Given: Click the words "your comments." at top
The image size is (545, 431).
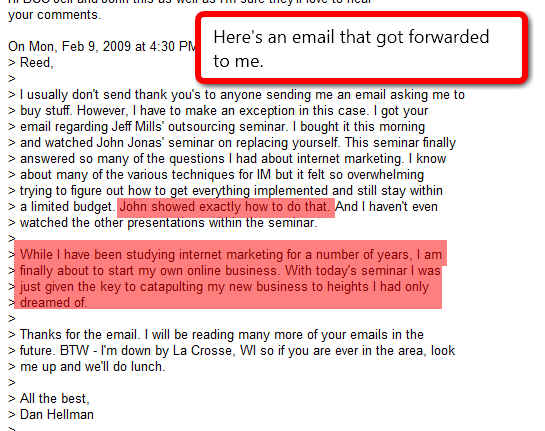Looking at the screenshot, I should point(55,15).
